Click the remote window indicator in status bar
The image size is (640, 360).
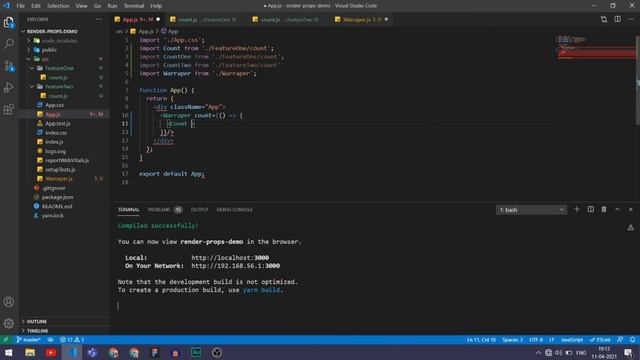pos(6,340)
